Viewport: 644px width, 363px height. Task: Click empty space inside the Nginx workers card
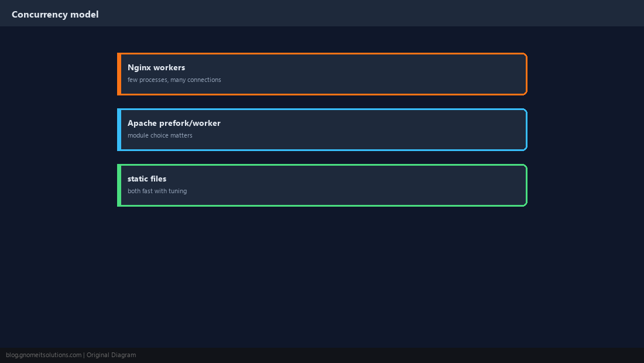[x=369, y=74]
